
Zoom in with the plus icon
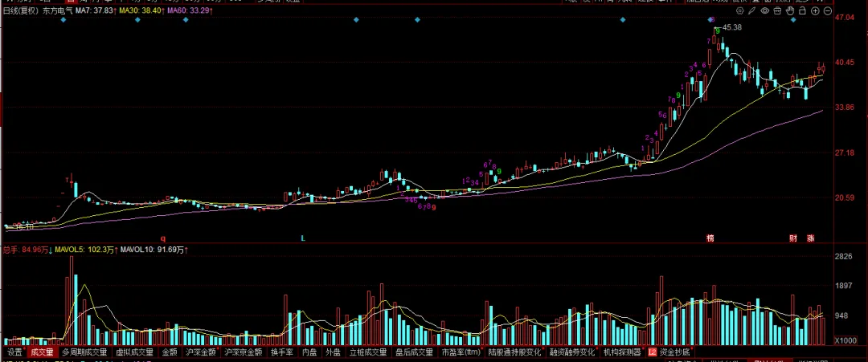815,10
